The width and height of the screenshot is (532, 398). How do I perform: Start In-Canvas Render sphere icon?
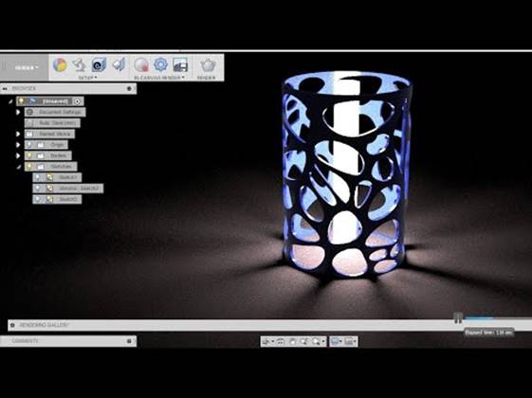click(141, 64)
